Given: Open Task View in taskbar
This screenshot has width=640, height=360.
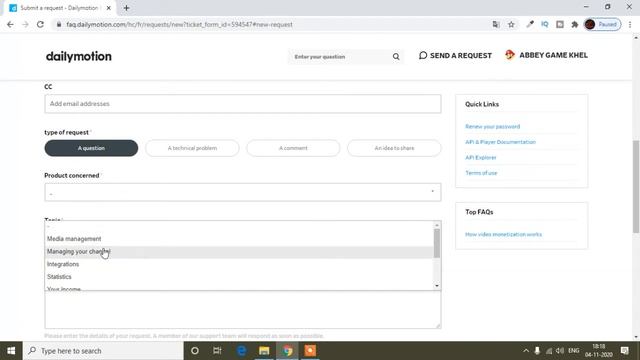Looking at the screenshot, I should (217, 351).
